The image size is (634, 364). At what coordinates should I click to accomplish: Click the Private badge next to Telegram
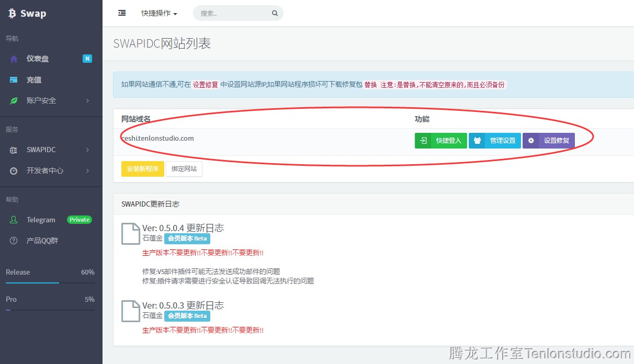click(80, 220)
